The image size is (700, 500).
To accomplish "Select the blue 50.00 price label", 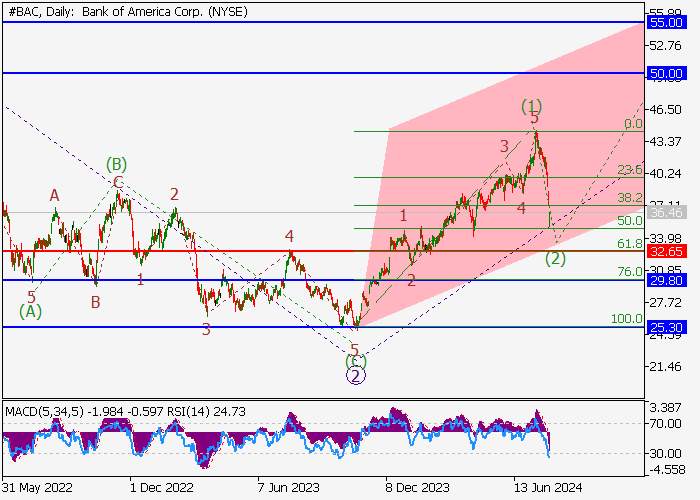I will (666, 73).
